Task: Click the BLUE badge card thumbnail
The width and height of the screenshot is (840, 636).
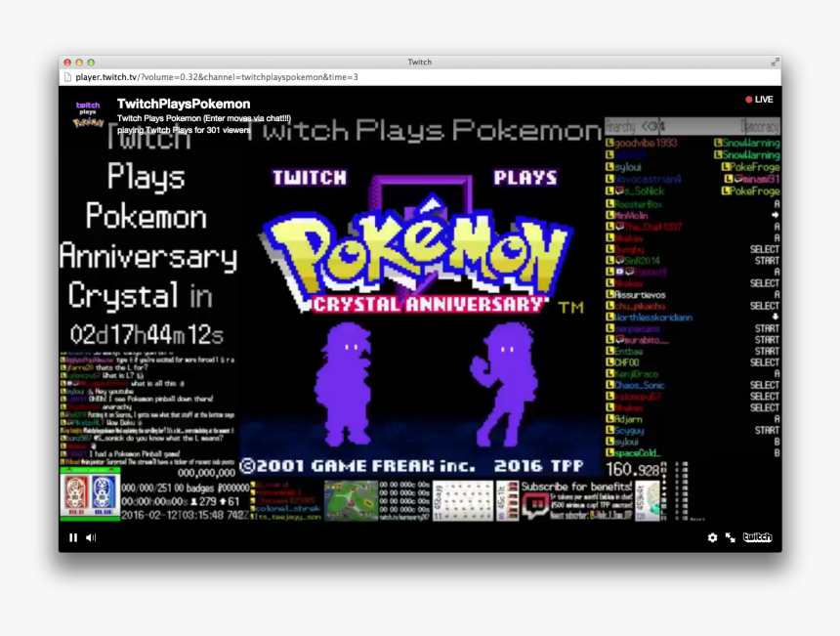Action: tap(104, 493)
